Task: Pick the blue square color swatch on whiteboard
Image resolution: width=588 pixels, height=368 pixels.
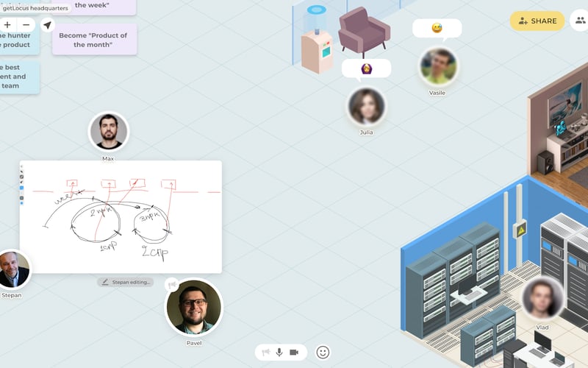Action: 21,188
